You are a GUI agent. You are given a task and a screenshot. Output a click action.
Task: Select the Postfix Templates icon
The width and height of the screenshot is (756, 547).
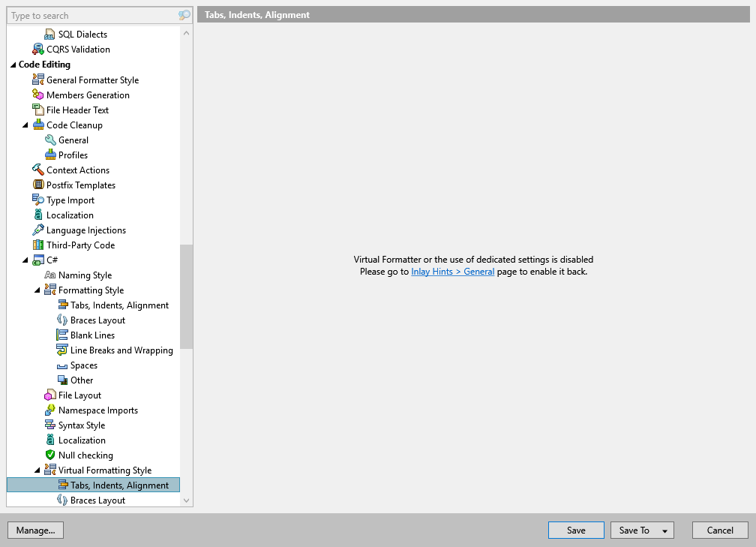click(x=40, y=185)
